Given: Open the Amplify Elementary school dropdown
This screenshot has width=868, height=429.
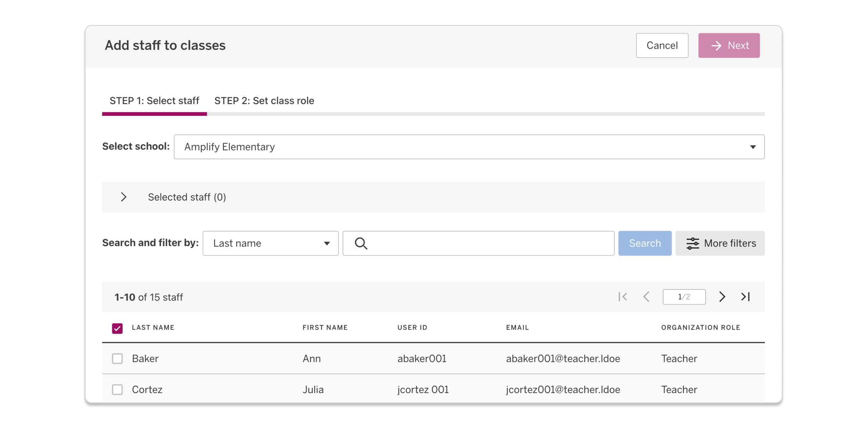Looking at the screenshot, I should (469, 147).
